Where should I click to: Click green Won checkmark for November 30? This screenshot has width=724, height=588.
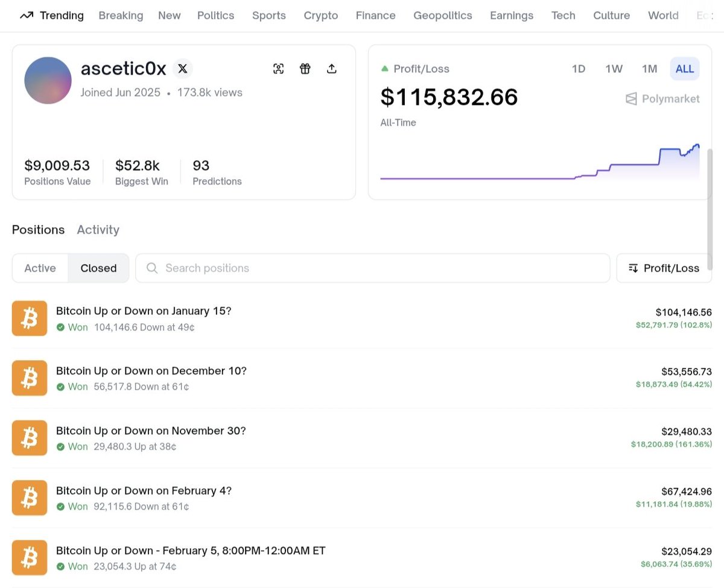60,447
